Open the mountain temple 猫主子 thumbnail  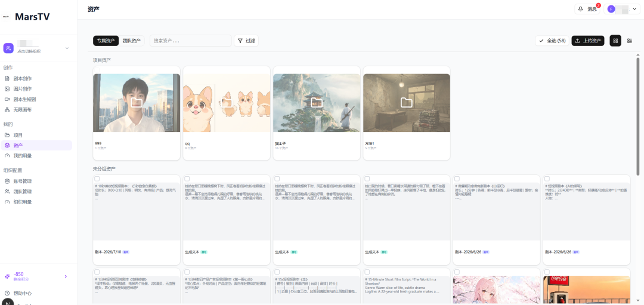[317, 103]
